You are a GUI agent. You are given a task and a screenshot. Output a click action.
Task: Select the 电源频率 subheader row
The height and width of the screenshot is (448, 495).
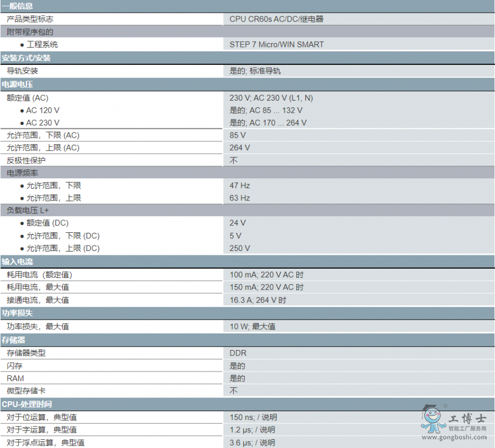click(22, 173)
